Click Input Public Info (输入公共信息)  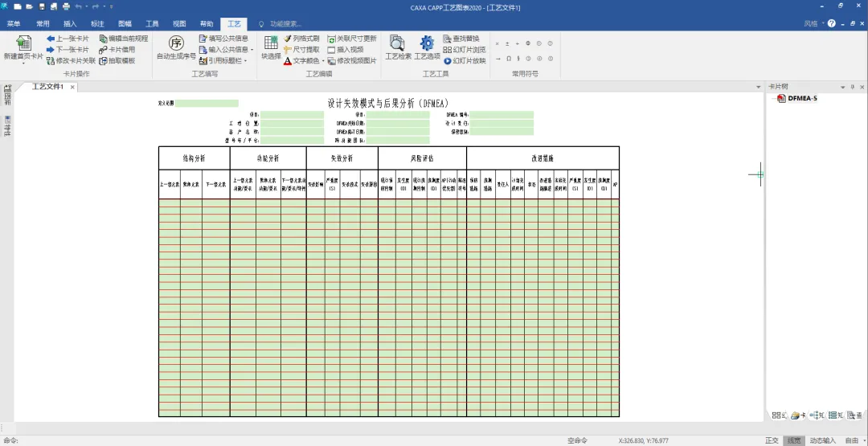[223, 50]
